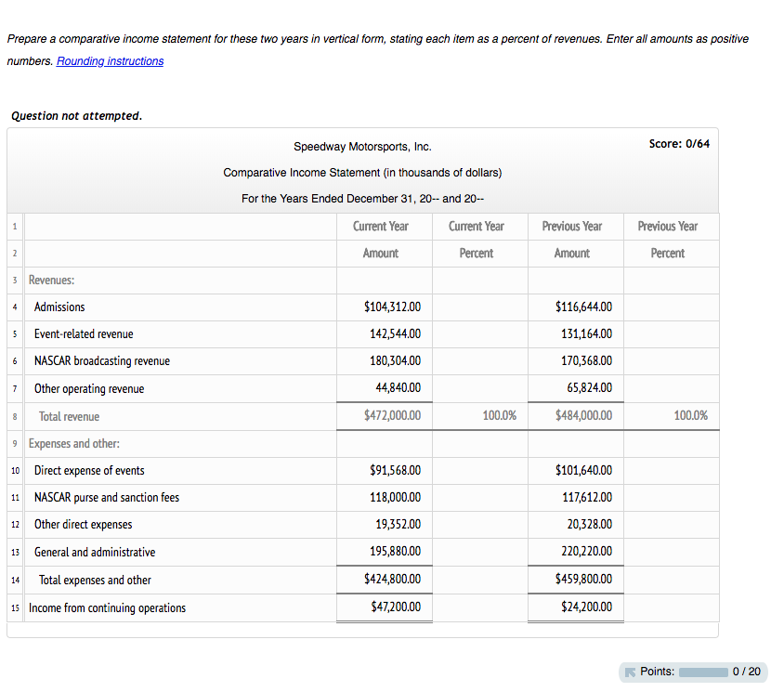This screenshot has height=692, width=784.
Task: Click the Score: 0/64 display
Action: 679,144
